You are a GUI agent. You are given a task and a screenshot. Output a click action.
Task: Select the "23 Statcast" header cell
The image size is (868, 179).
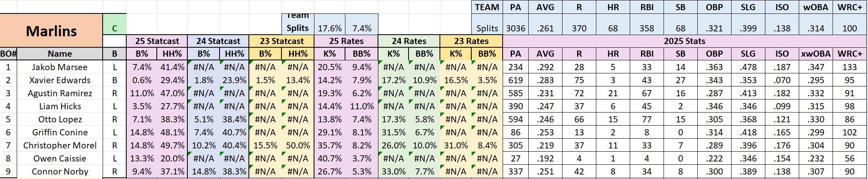point(281,41)
